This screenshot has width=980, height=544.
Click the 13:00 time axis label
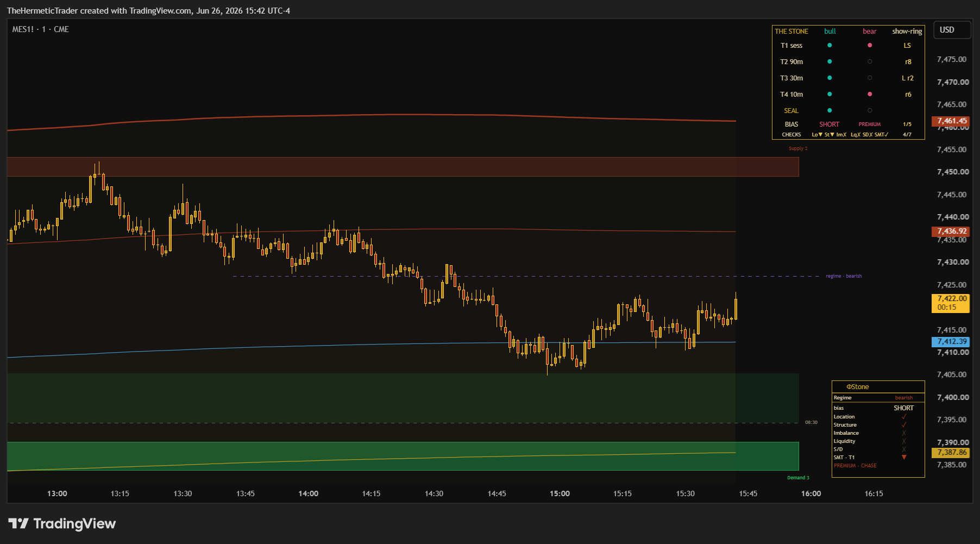pos(57,493)
